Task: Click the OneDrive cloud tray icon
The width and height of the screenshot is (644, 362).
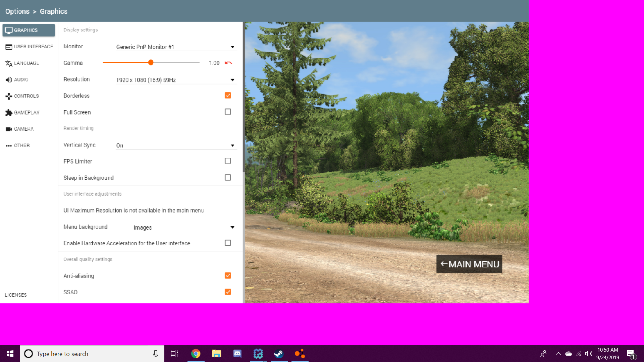Action: click(x=569, y=354)
